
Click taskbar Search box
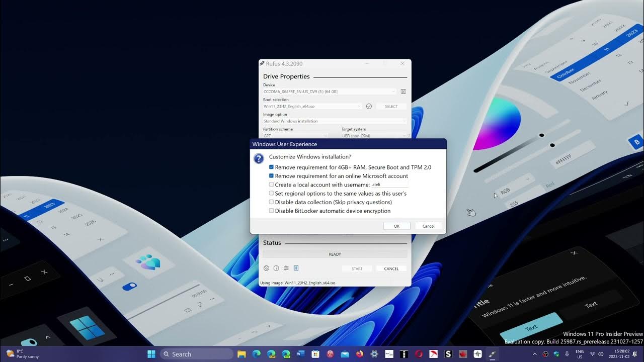coord(197,354)
